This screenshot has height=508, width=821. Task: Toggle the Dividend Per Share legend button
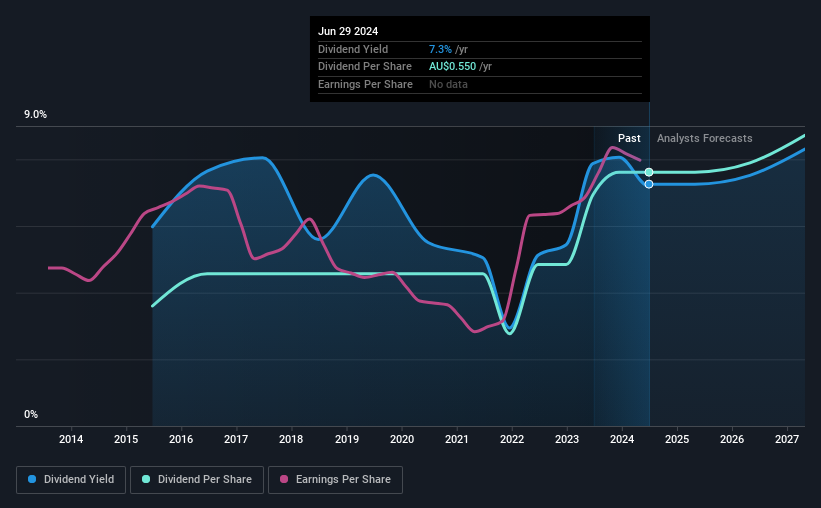coord(197,480)
